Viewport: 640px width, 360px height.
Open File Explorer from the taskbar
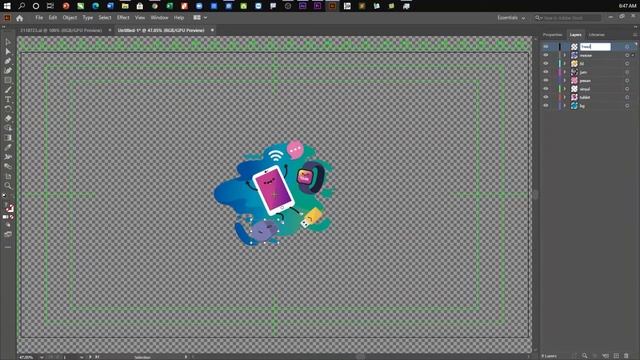[125, 6]
